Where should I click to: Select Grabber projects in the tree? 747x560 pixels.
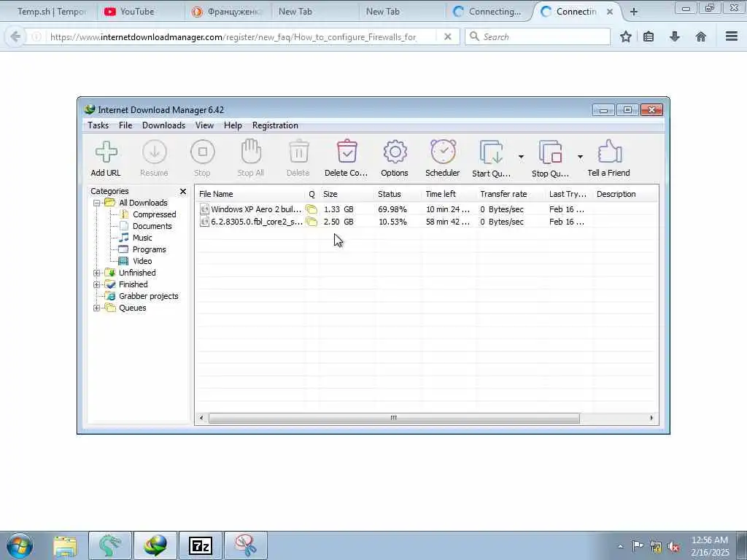(x=148, y=296)
